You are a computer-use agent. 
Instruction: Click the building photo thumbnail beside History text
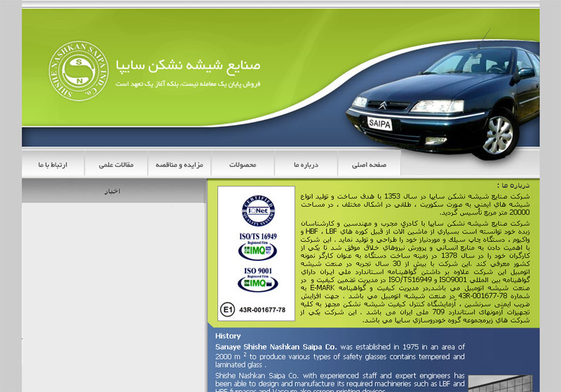[x=500, y=384]
